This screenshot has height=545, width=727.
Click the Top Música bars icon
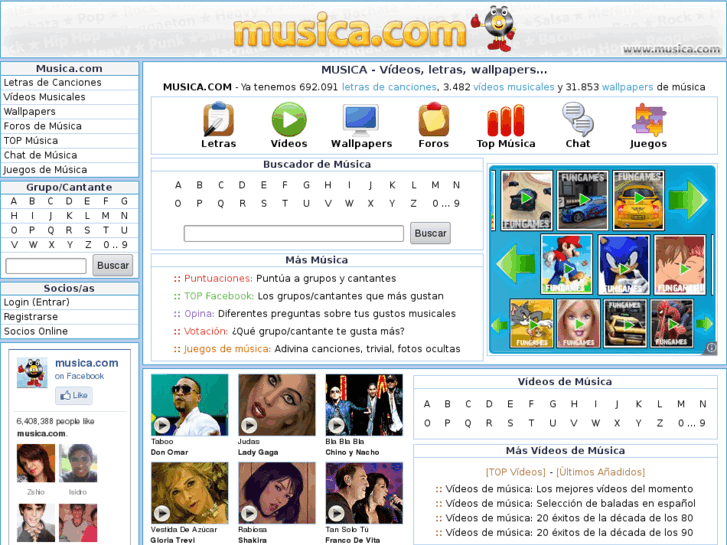[505, 121]
